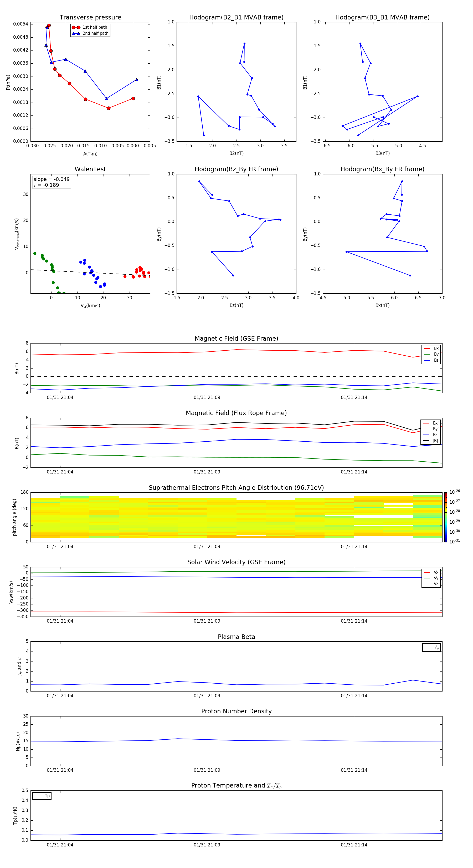The width and height of the screenshot is (473, 868).
Task: Click the 'Hodogram(Bx_By FR frame)' title
Action: [382, 169]
